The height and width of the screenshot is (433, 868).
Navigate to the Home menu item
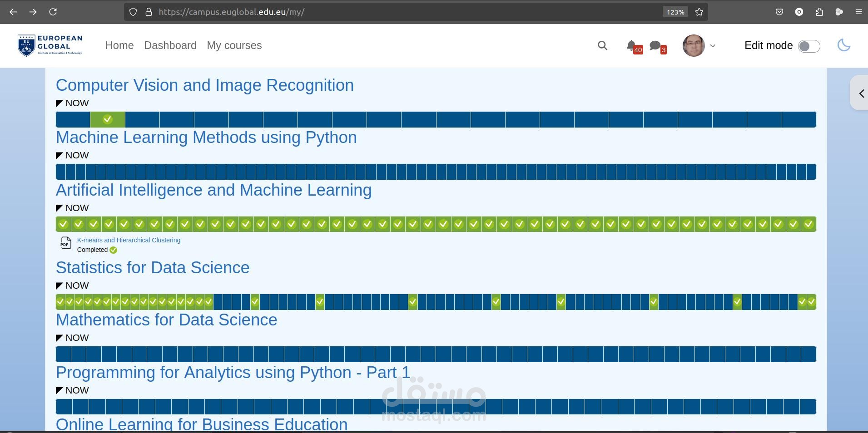coord(119,45)
